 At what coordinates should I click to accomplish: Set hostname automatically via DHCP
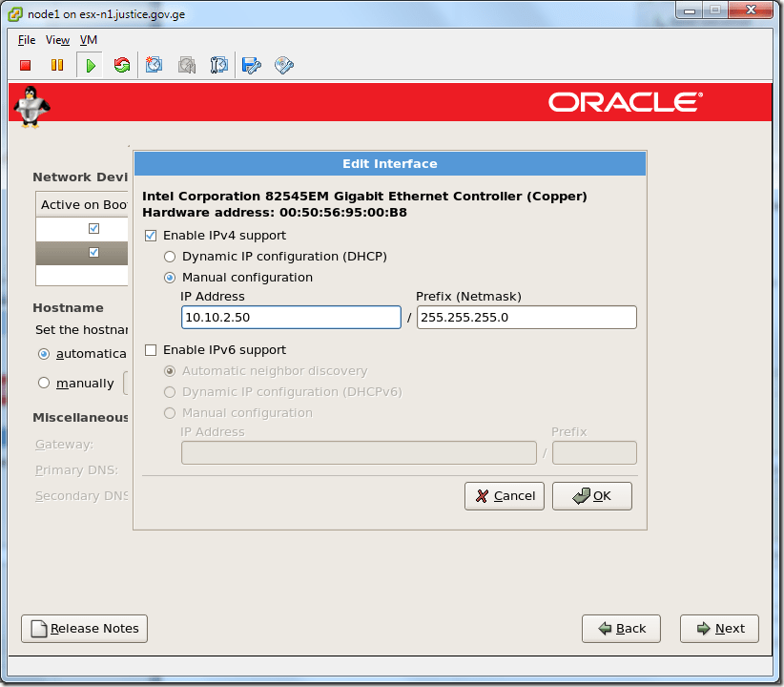[43, 354]
